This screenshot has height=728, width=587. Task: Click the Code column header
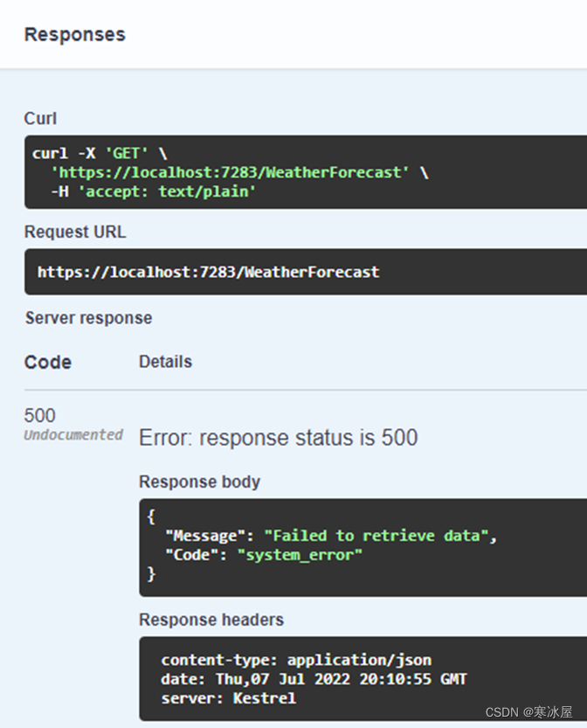coord(48,362)
